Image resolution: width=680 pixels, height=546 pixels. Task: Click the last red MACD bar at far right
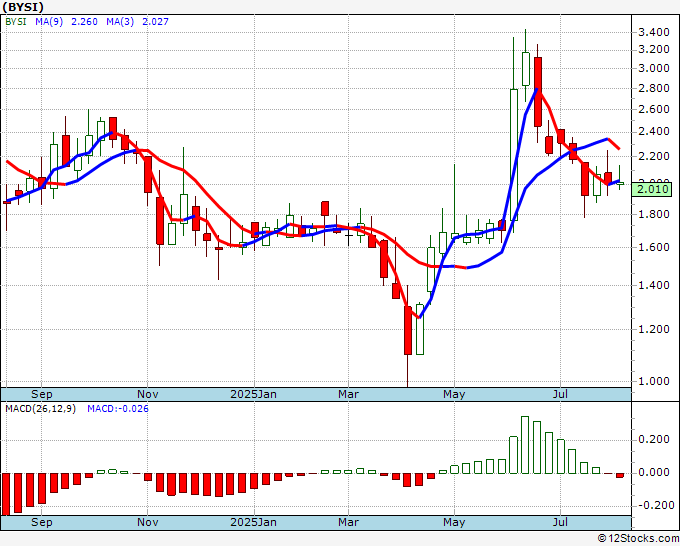click(620, 475)
